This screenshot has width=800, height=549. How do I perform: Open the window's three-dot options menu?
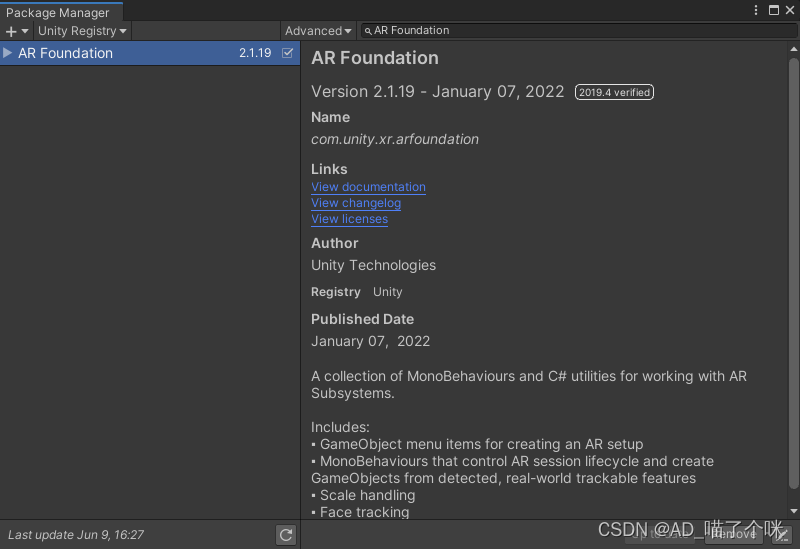(756, 10)
